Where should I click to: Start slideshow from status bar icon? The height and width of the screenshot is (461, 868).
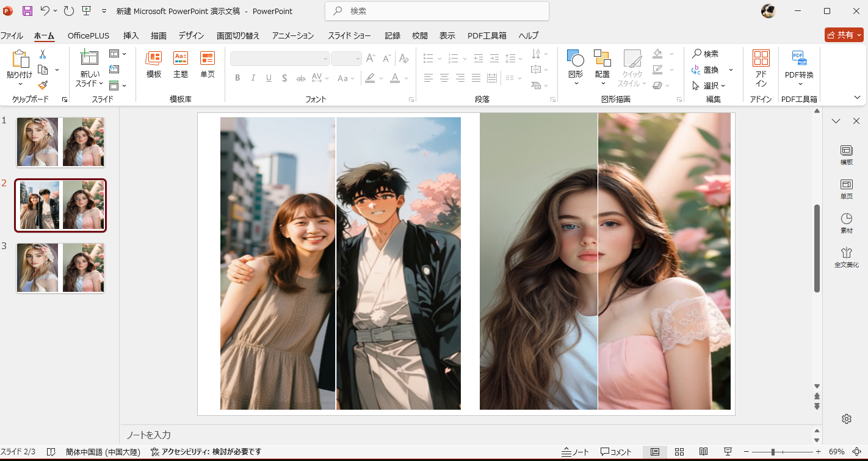(728, 452)
